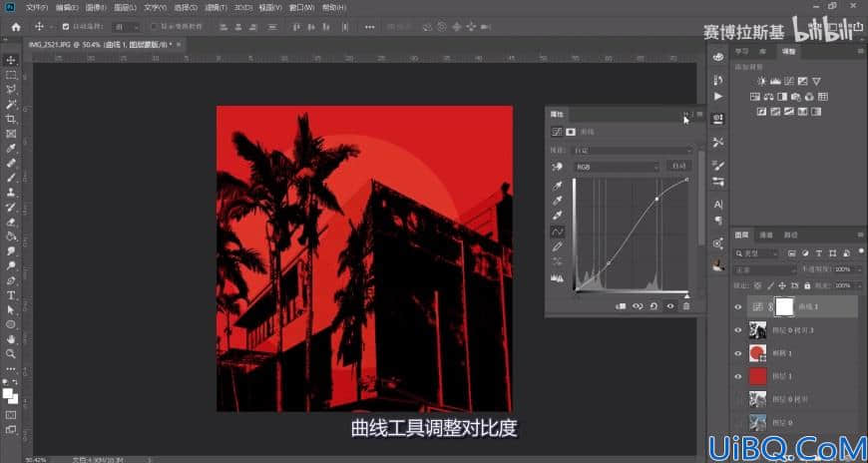Open the Auto-Select target dropdown in options bar
This screenshot has width=868, height=463.
pos(127,27)
